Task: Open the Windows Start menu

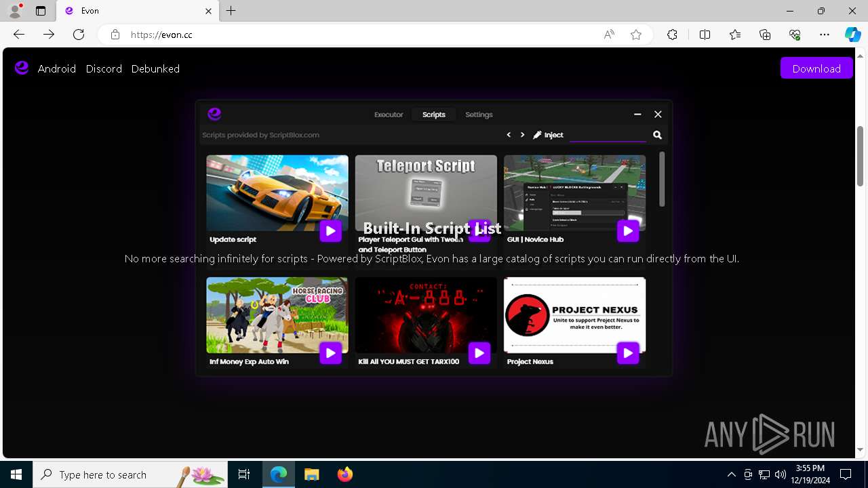Action: (x=16, y=474)
